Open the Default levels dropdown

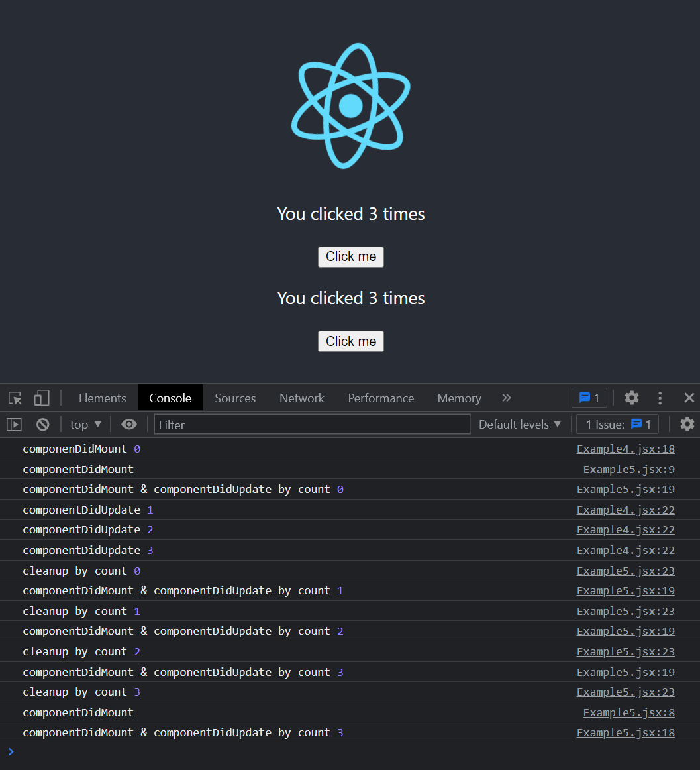(519, 424)
